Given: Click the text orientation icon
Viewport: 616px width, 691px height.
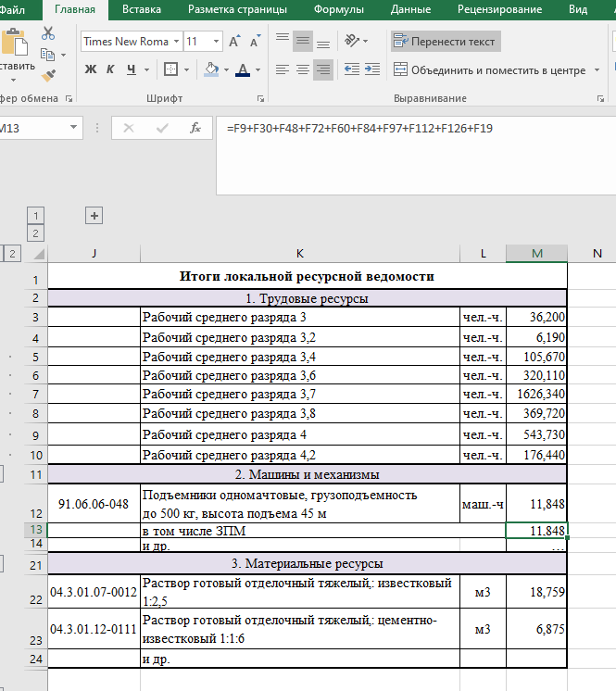Looking at the screenshot, I should point(352,41).
